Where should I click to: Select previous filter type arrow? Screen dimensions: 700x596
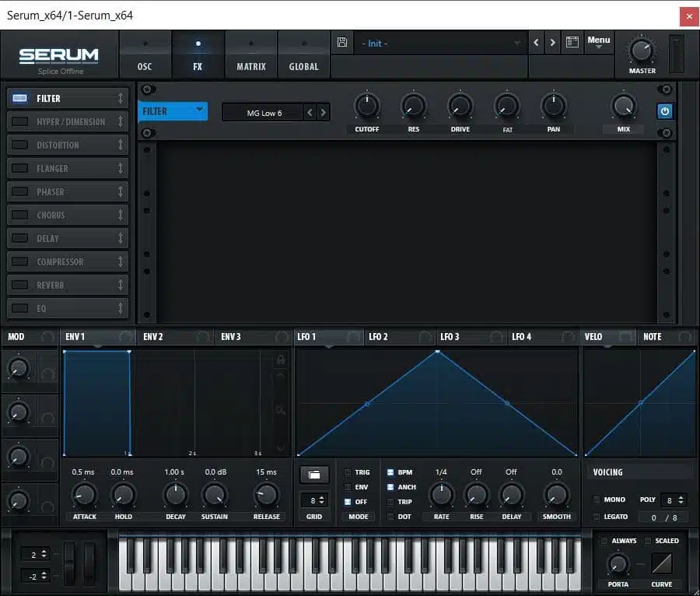310,113
